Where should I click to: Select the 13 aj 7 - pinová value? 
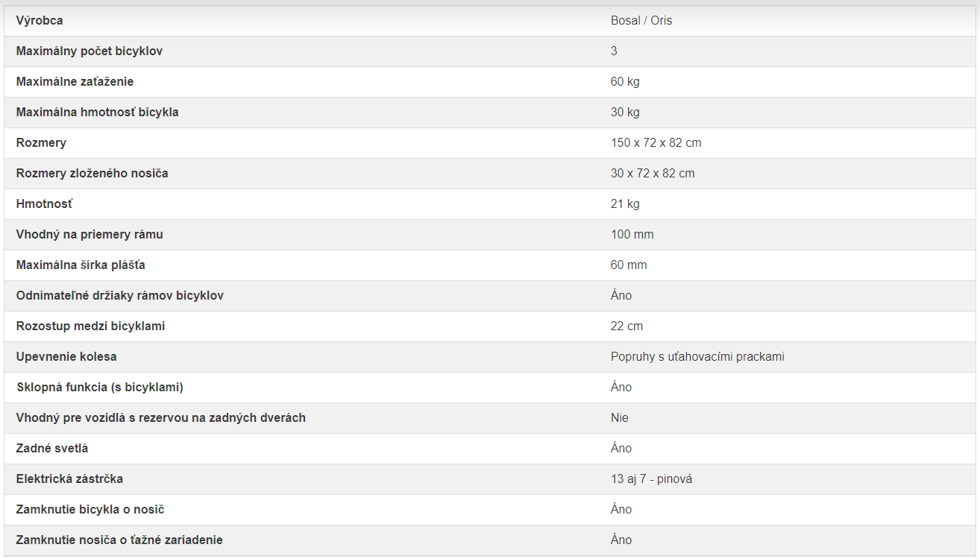click(652, 479)
